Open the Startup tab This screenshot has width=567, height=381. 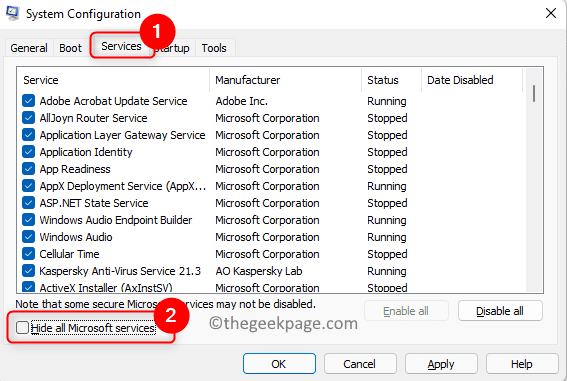(x=174, y=48)
